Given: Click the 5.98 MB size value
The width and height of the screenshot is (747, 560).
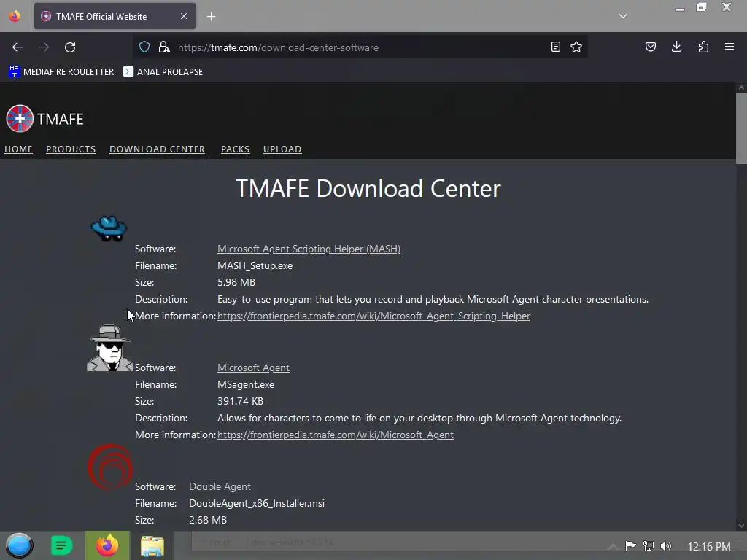Looking at the screenshot, I should (x=236, y=282).
